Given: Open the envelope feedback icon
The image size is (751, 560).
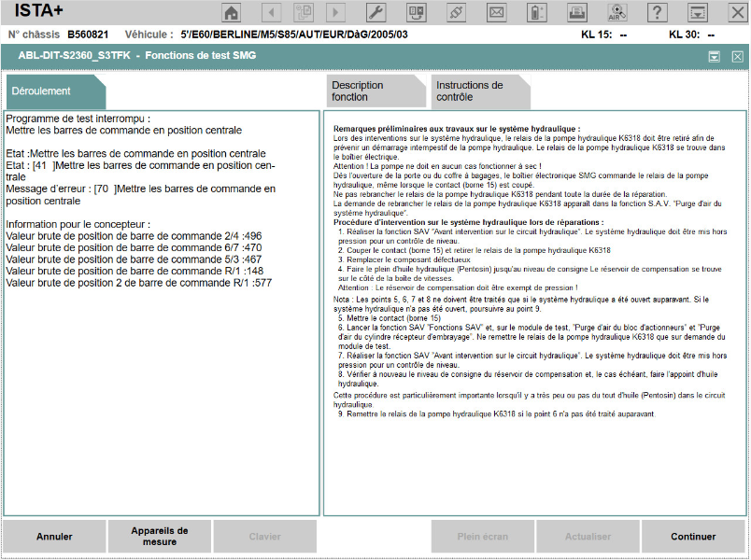Looking at the screenshot, I should pyautogui.click(x=496, y=12).
